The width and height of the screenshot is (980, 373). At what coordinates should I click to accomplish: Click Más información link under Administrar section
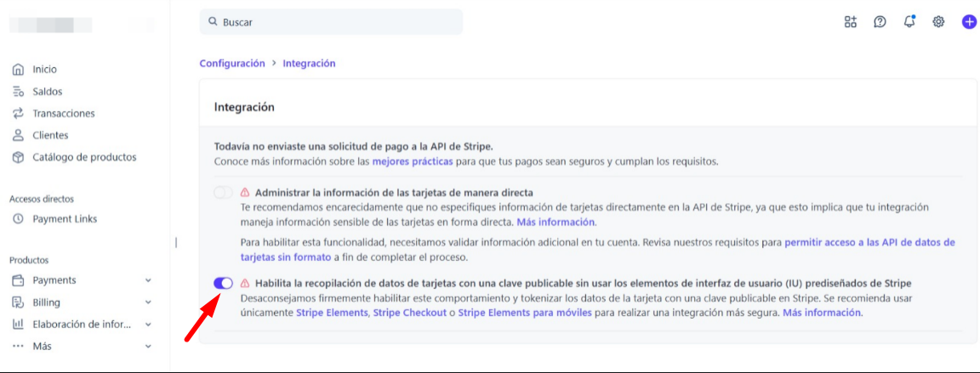(556, 222)
